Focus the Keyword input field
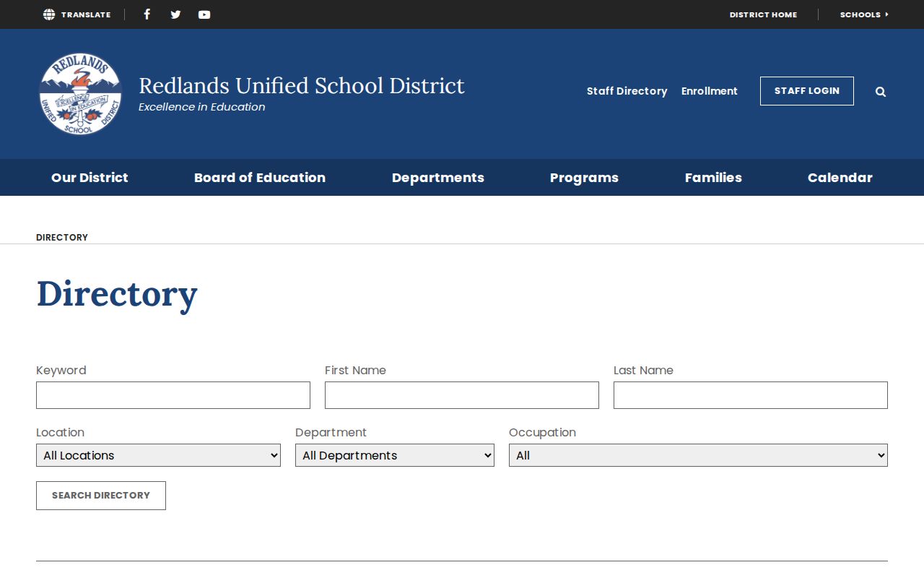924x578 pixels. [173, 395]
